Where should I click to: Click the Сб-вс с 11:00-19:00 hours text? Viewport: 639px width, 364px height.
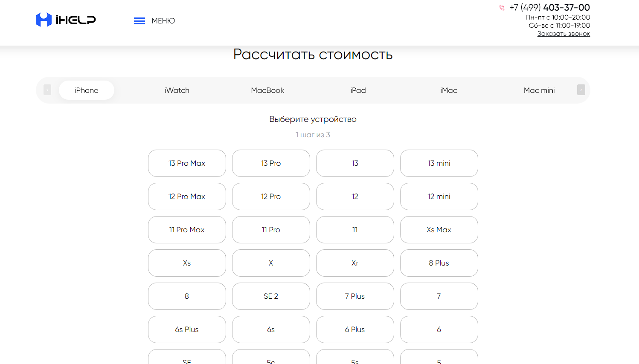559,26
